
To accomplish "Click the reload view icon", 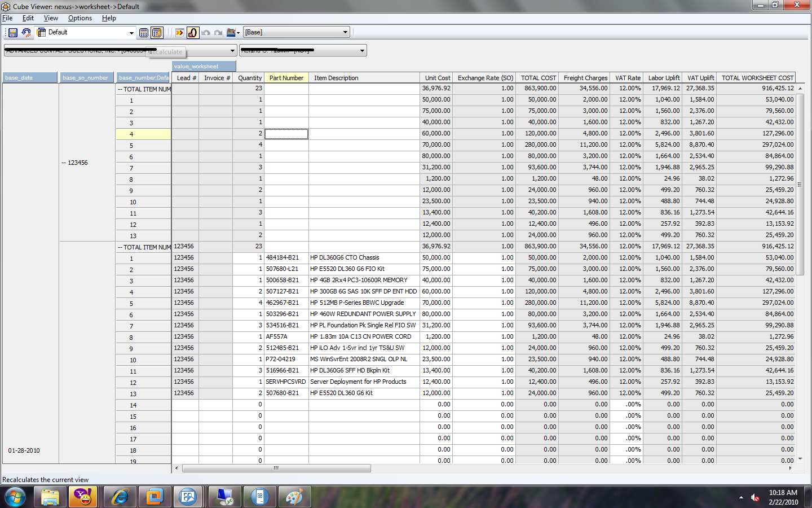I will point(26,33).
